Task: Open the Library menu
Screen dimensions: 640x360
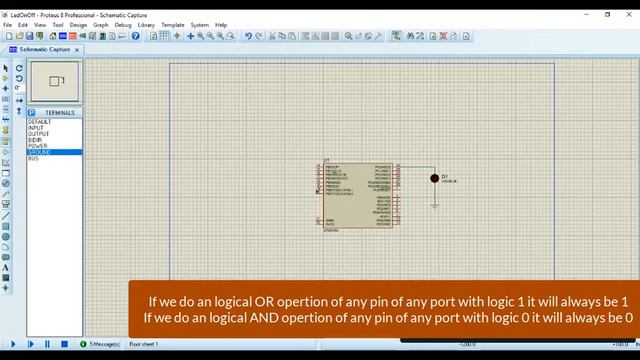Action: pyautogui.click(x=146, y=25)
